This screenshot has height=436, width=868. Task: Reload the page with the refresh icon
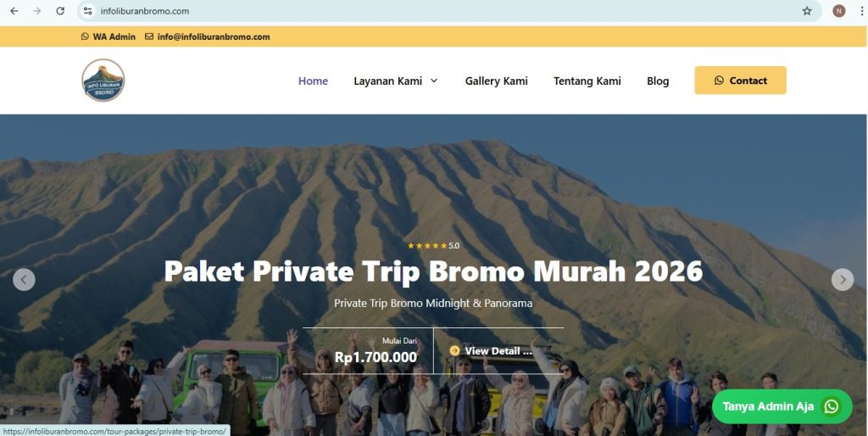[60, 11]
